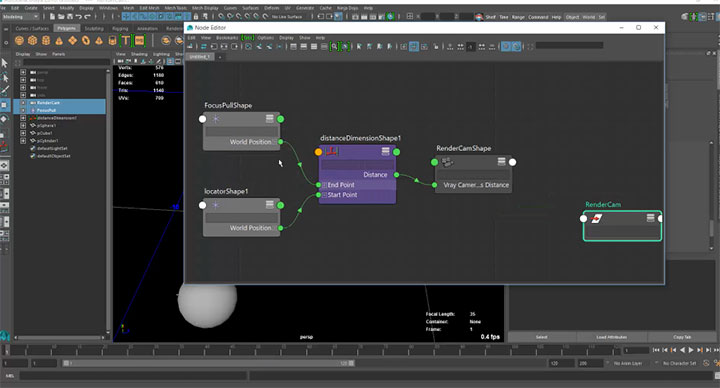Image resolution: width=720 pixels, height=388 pixels.
Task: Click the polygon Type tool shelf icon
Action: click(125, 41)
